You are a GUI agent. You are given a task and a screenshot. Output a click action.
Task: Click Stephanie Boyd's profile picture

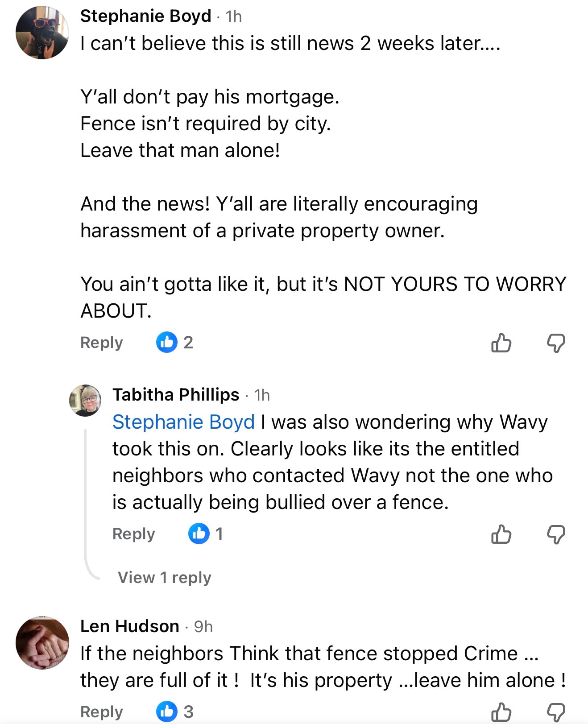point(42,33)
